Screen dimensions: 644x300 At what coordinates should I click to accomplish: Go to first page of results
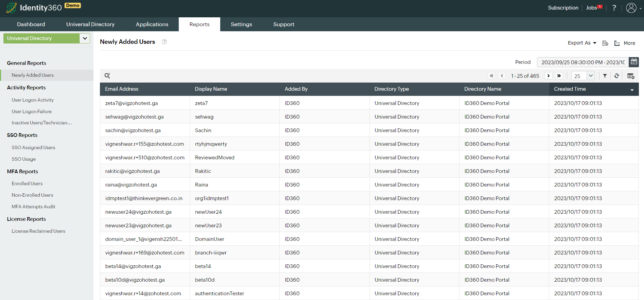pyautogui.click(x=491, y=76)
